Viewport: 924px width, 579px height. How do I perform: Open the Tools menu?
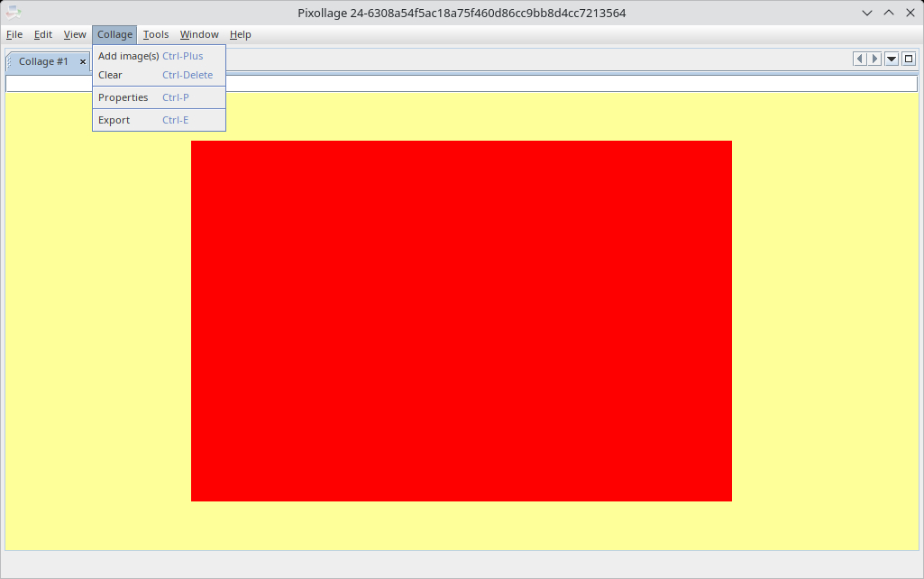click(x=156, y=34)
